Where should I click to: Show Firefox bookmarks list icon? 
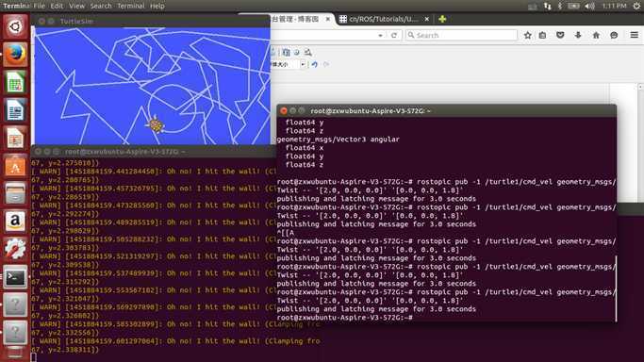click(x=542, y=35)
